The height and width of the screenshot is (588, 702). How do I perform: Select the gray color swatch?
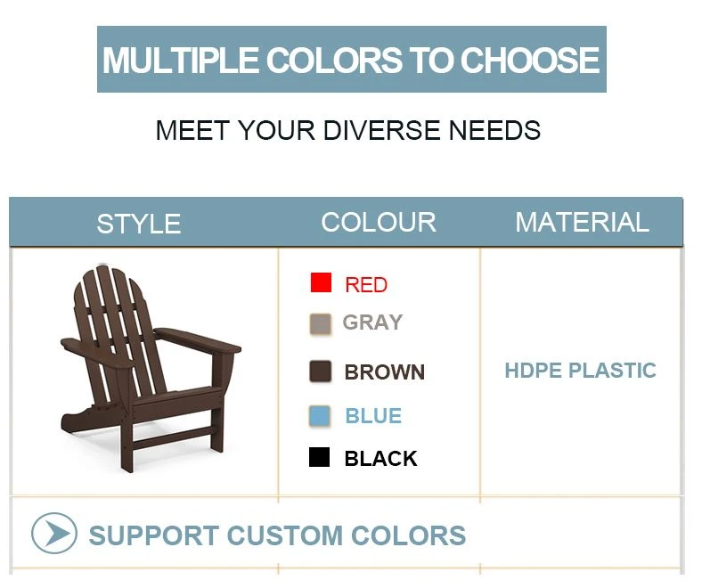coord(321,323)
